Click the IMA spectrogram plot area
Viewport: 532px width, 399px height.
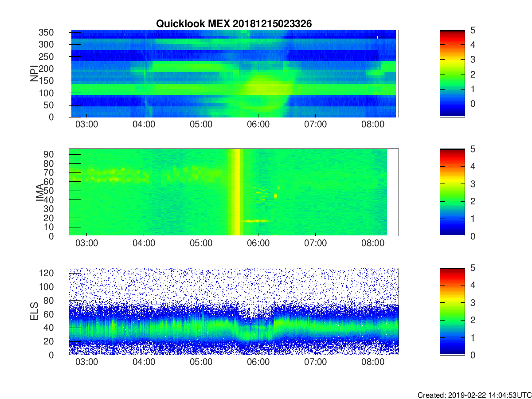pos(234,192)
